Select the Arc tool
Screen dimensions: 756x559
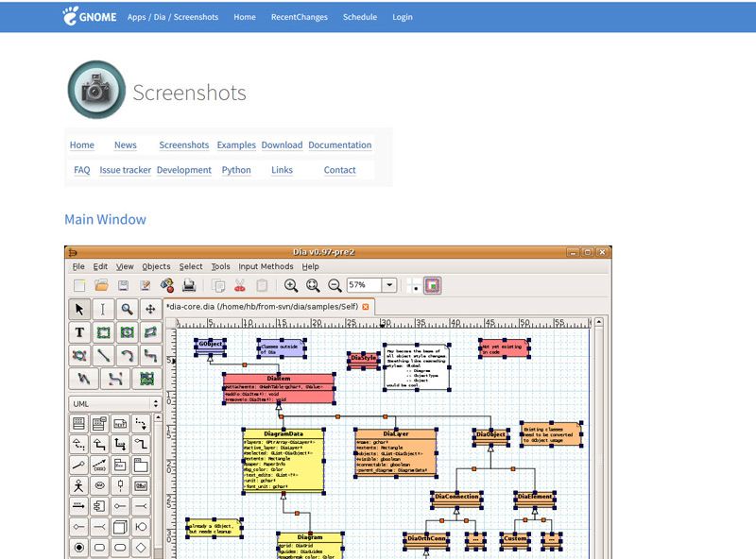point(127,356)
